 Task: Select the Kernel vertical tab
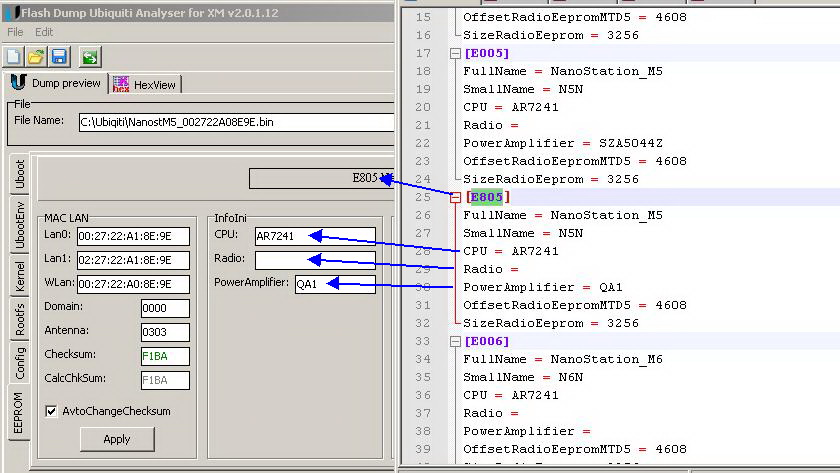pos(20,276)
